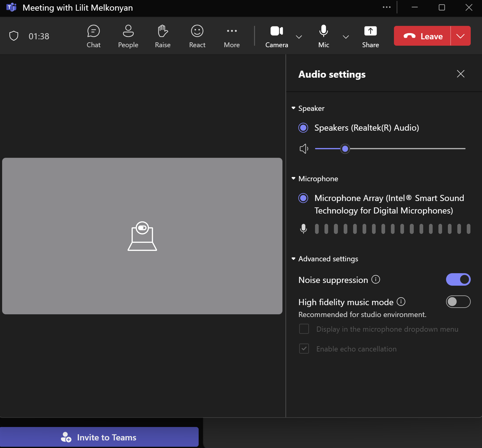The image size is (482, 448).
Task: Close the Audio settings panel
Action: click(x=461, y=74)
